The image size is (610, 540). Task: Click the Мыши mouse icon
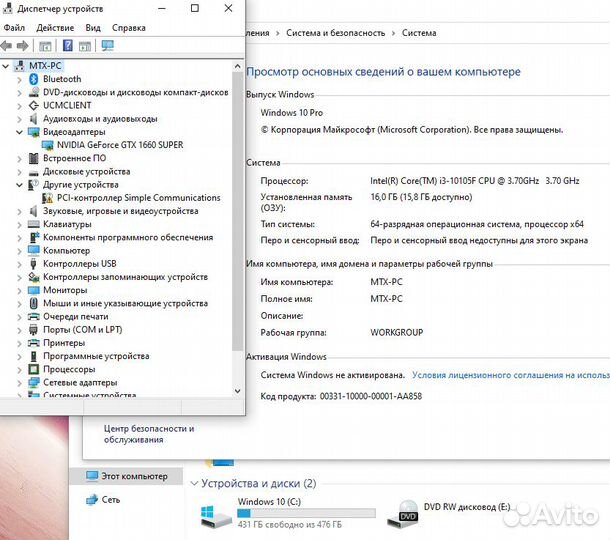(x=34, y=303)
